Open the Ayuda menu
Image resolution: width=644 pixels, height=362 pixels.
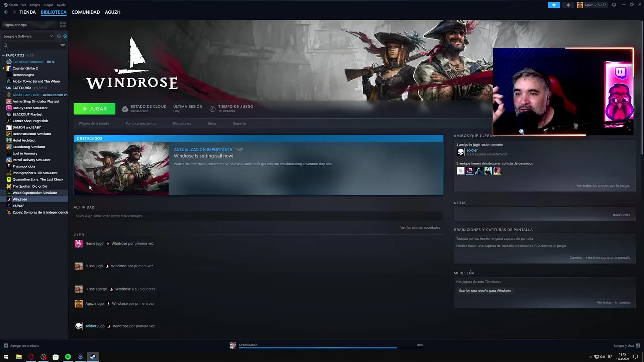click(x=61, y=5)
